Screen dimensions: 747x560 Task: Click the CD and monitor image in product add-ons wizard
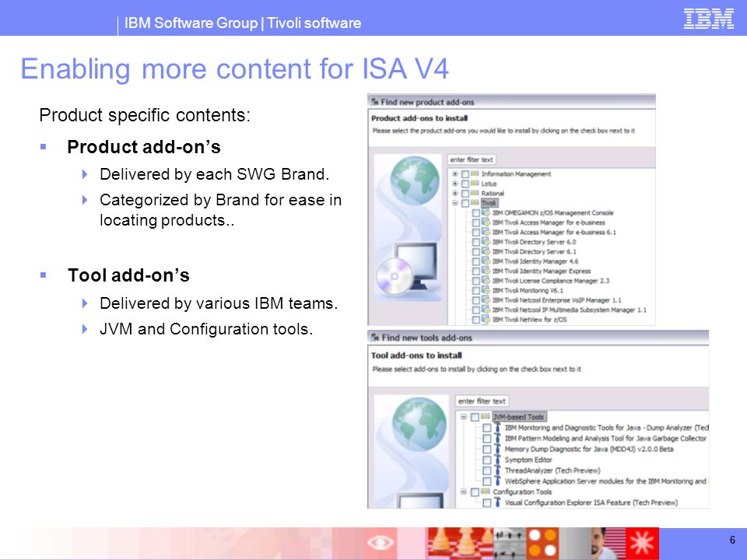click(406, 268)
